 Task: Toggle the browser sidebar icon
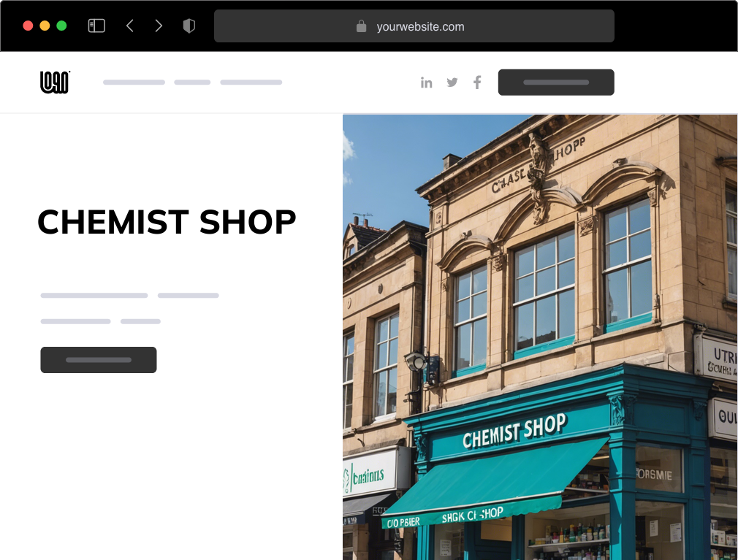(96, 26)
